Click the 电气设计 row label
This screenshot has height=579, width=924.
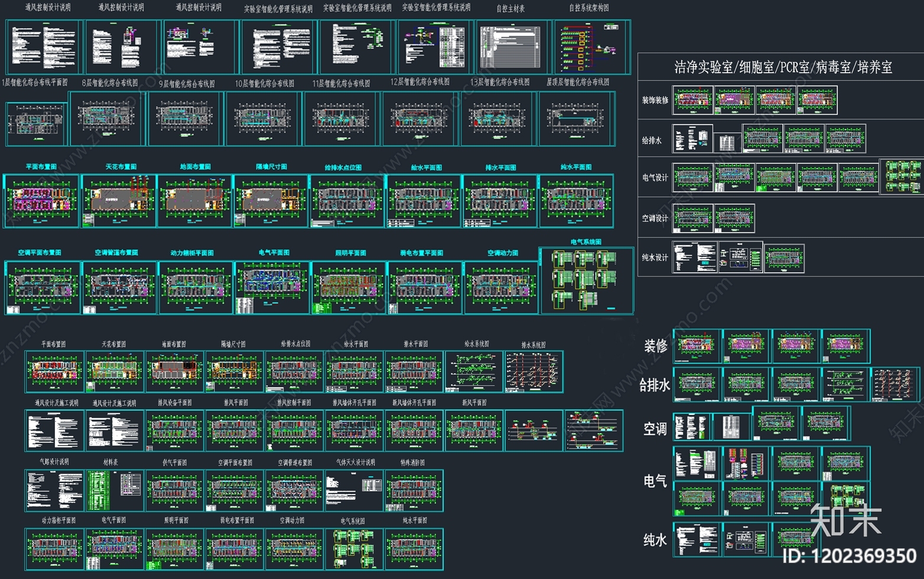[x=655, y=177]
